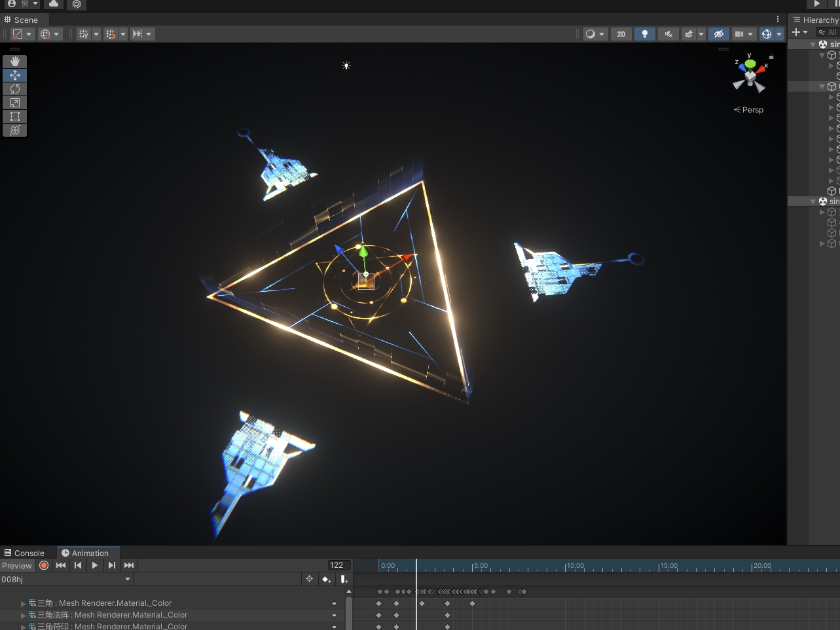Expand the 三角法阵 Mesh Renderer property
This screenshot has height=630, width=840.
pos(24,616)
